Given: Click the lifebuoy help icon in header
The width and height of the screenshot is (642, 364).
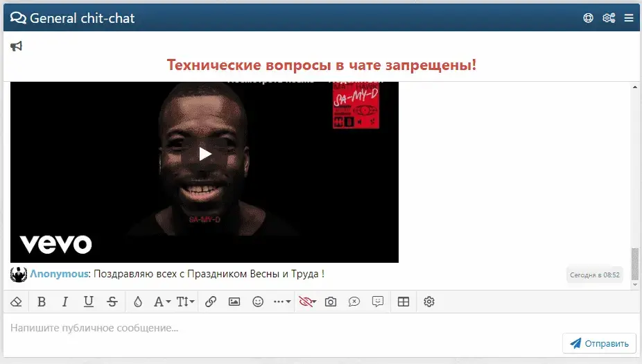Looking at the screenshot, I should [x=588, y=18].
